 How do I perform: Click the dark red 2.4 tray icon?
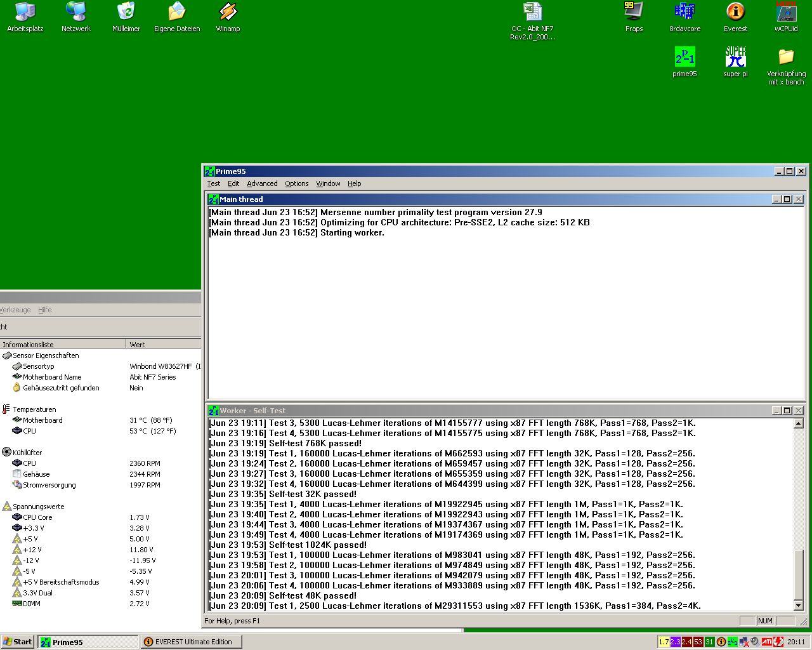click(x=686, y=642)
